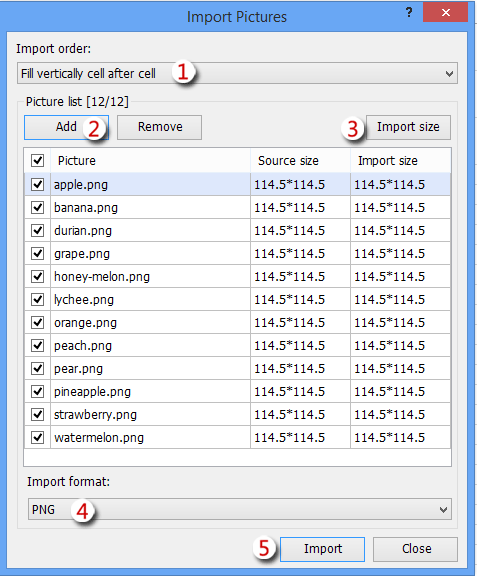Close the dialog with the red X
This screenshot has height=576, width=477.
click(x=445, y=12)
